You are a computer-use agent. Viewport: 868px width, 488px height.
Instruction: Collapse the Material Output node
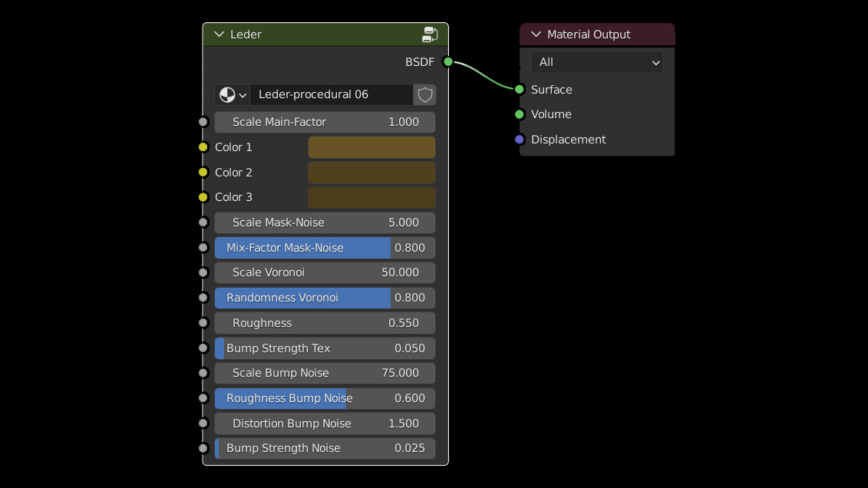536,35
